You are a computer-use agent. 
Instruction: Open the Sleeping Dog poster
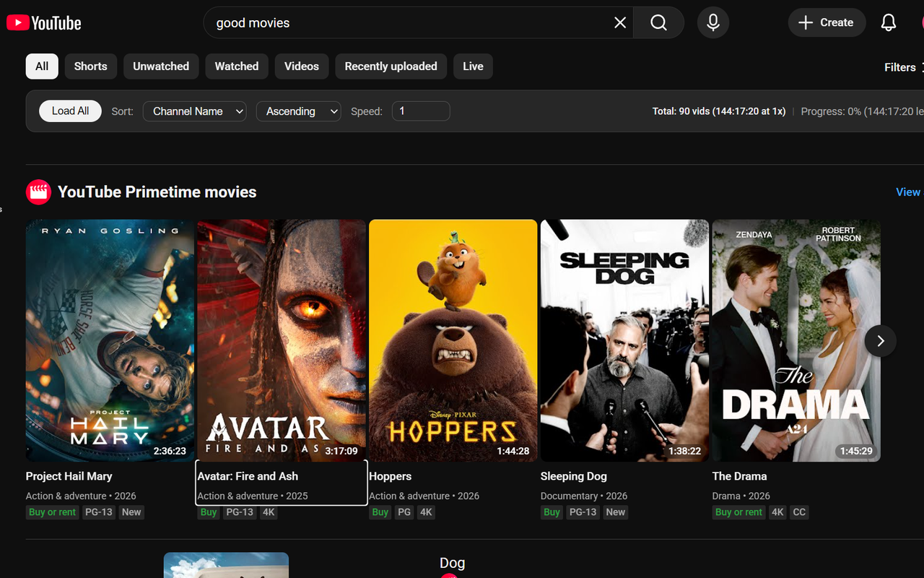[x=625, y=340]
